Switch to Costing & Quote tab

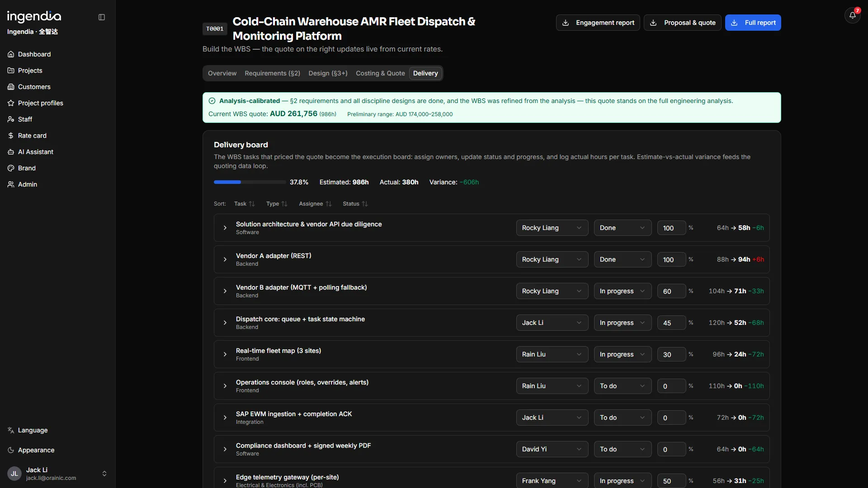point(380,73)
